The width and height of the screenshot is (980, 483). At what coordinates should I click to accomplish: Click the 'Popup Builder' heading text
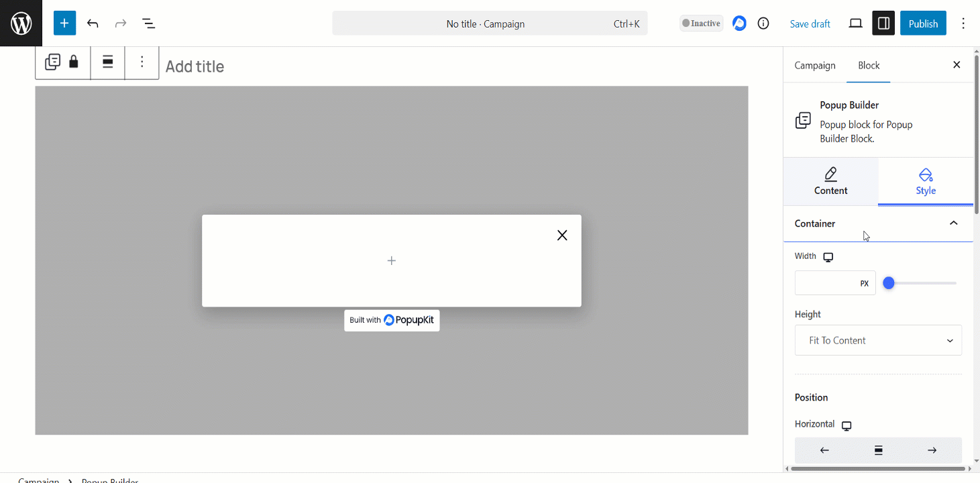849,105
